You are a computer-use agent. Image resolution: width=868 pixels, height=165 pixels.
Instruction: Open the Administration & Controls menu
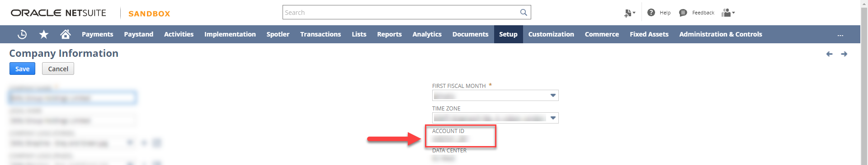point(721,34)
